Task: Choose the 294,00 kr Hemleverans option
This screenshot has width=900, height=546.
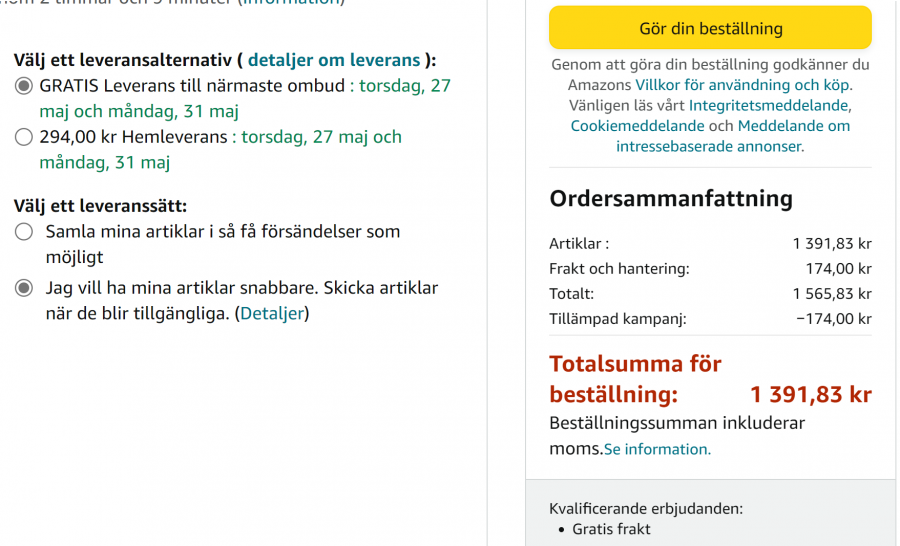Action: [x=24, y=137]
